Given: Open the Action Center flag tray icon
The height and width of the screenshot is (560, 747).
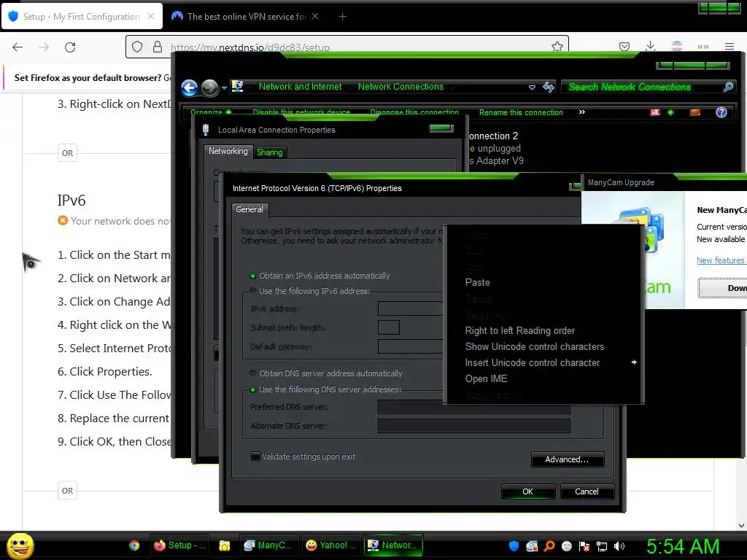Looking at the screenshot, I should [x=584, y=546].
